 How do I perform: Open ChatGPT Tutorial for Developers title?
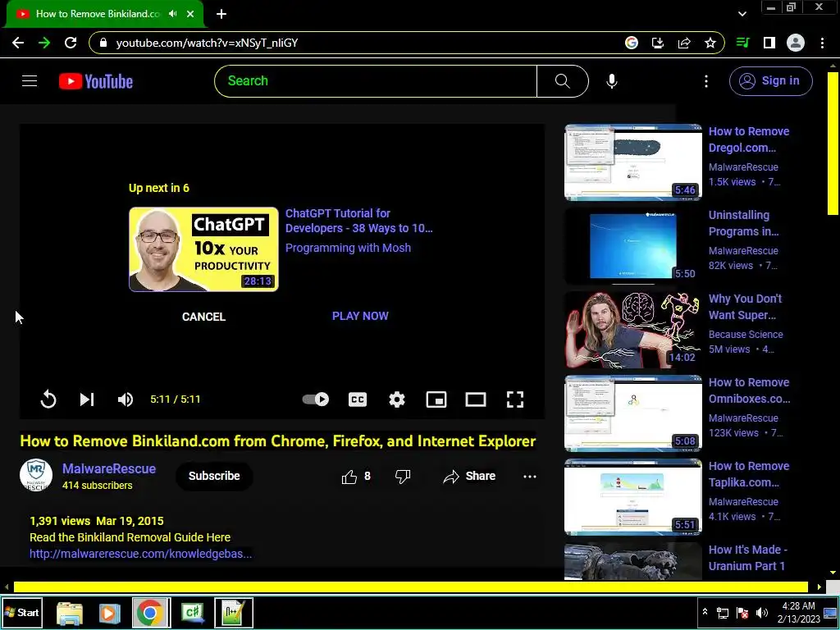click(359, 221)
